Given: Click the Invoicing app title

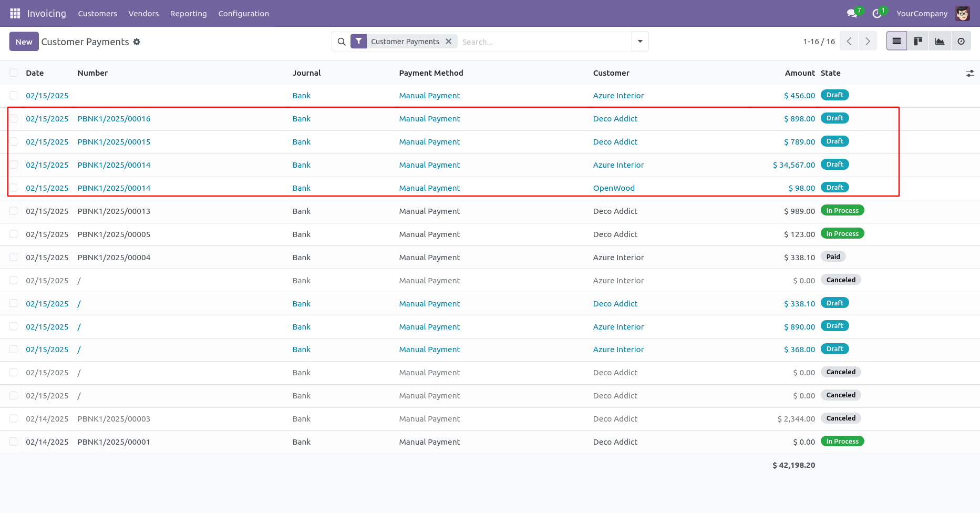Looking at the screenshot, I should pyautogui.click(x=47, y=14).
